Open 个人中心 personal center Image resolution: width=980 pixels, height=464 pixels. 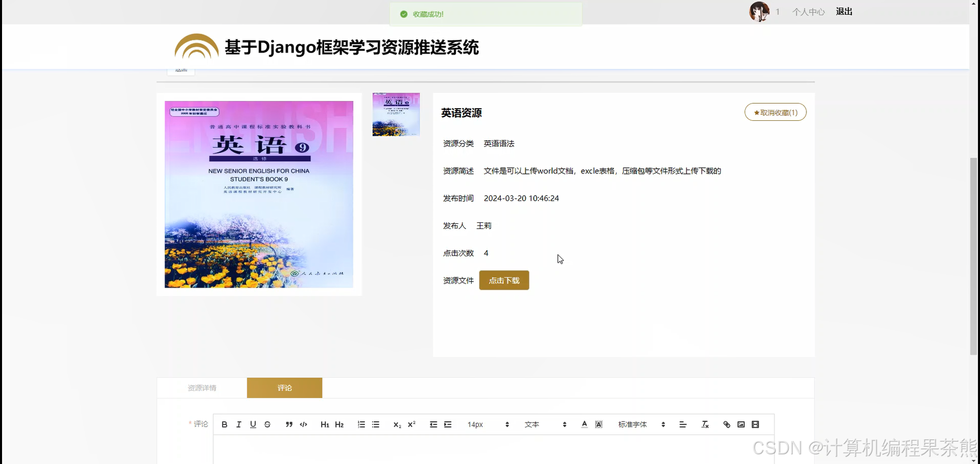pos(808,12)
